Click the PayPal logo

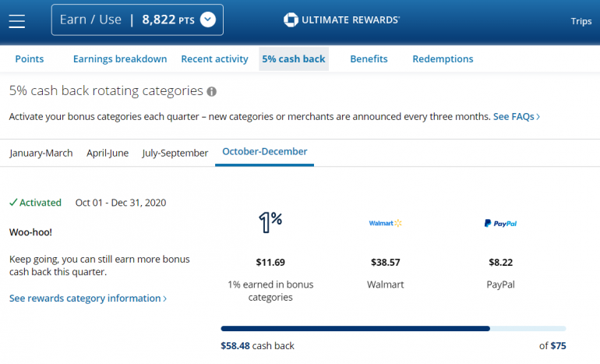(x=499, y=224)
